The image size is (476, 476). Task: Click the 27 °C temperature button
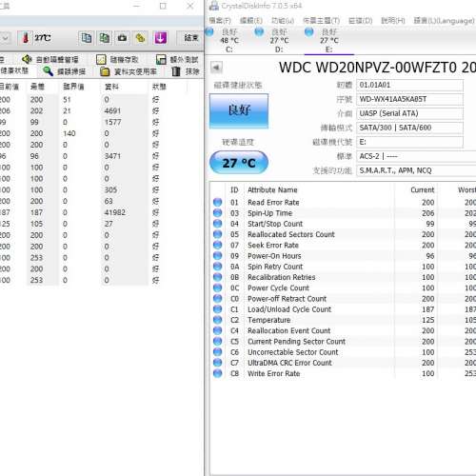coord(239,163)
